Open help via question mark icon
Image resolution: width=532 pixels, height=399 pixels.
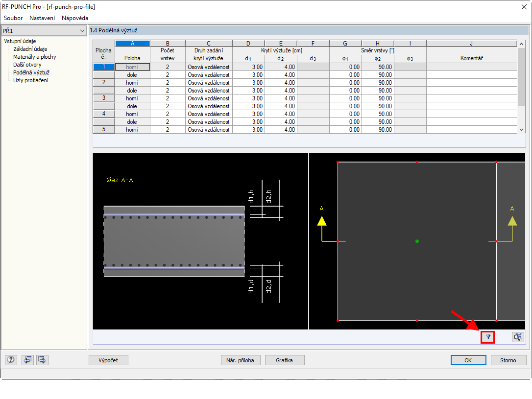[11, 360]
